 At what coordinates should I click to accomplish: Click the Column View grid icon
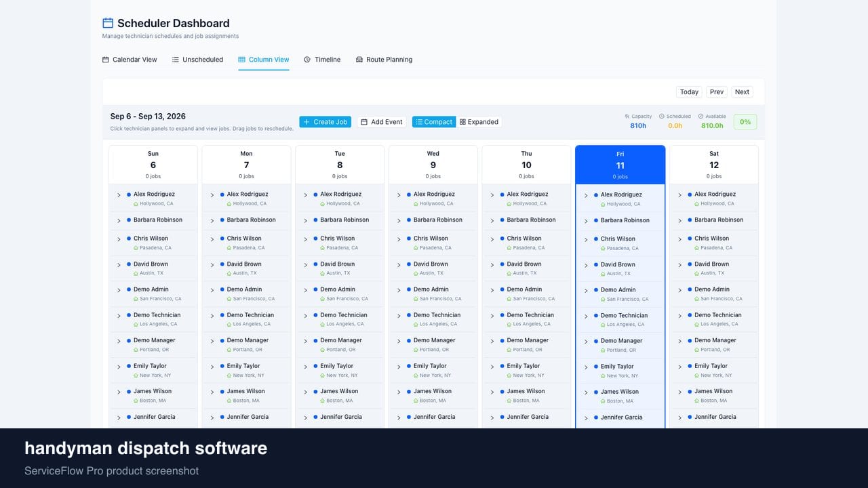241,60
